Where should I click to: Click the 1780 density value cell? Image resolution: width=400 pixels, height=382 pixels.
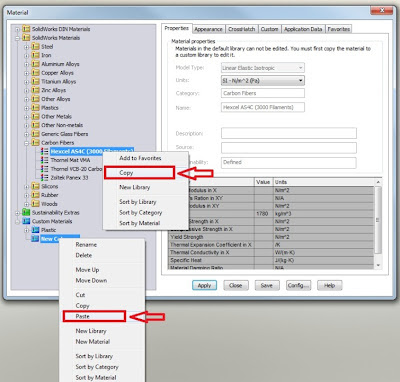(263, 214)
